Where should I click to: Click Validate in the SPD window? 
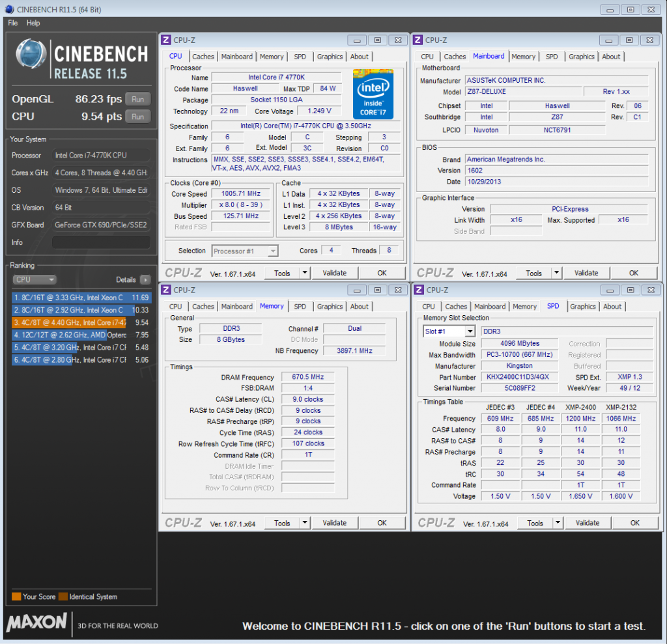(x=588, y=523)
